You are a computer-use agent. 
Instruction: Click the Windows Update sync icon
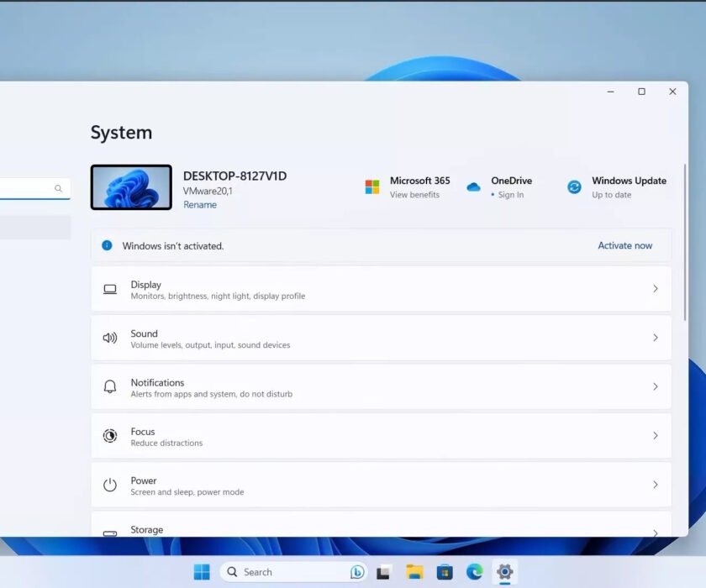click(x=574, y=186)
